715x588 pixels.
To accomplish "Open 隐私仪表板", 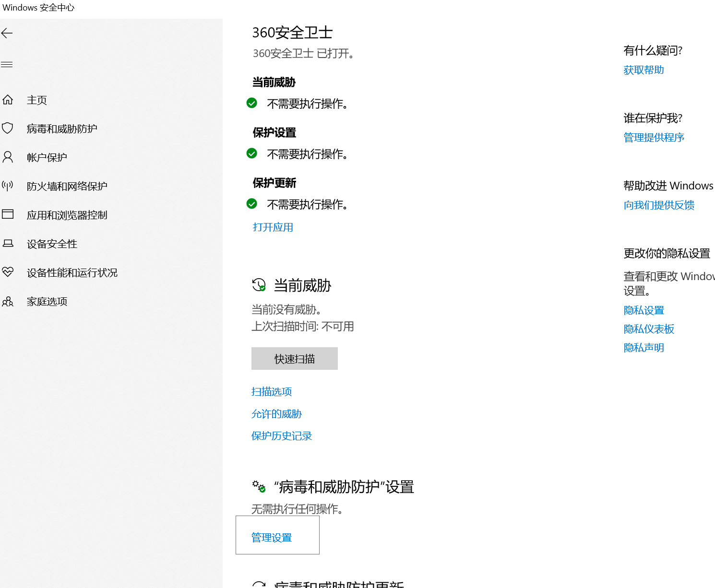I will (x=648, y=329).
